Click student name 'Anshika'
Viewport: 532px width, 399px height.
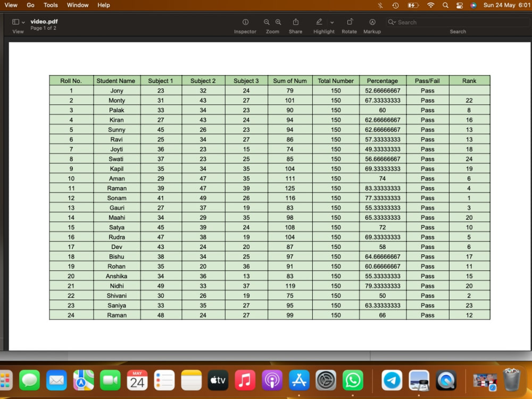click(x=117, y=276)
